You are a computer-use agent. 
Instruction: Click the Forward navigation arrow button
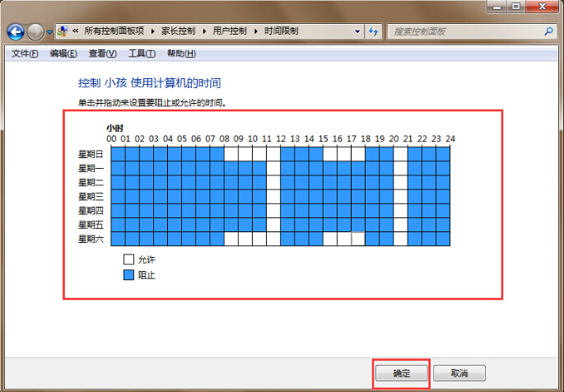[35, 31]
